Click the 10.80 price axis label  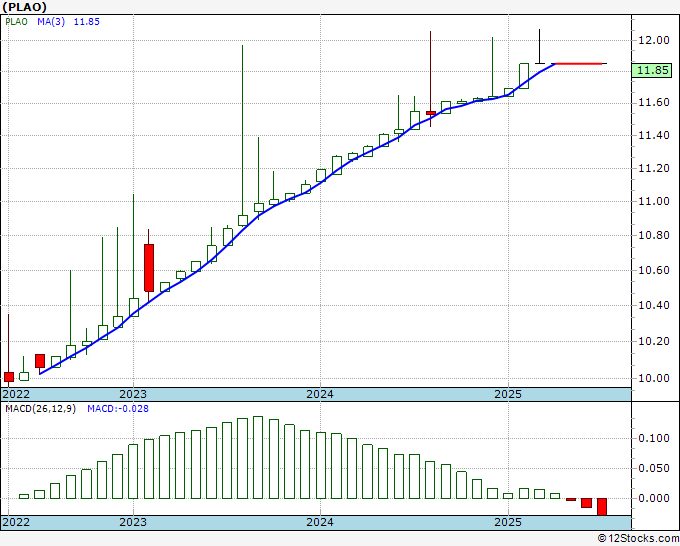(654, 236)
